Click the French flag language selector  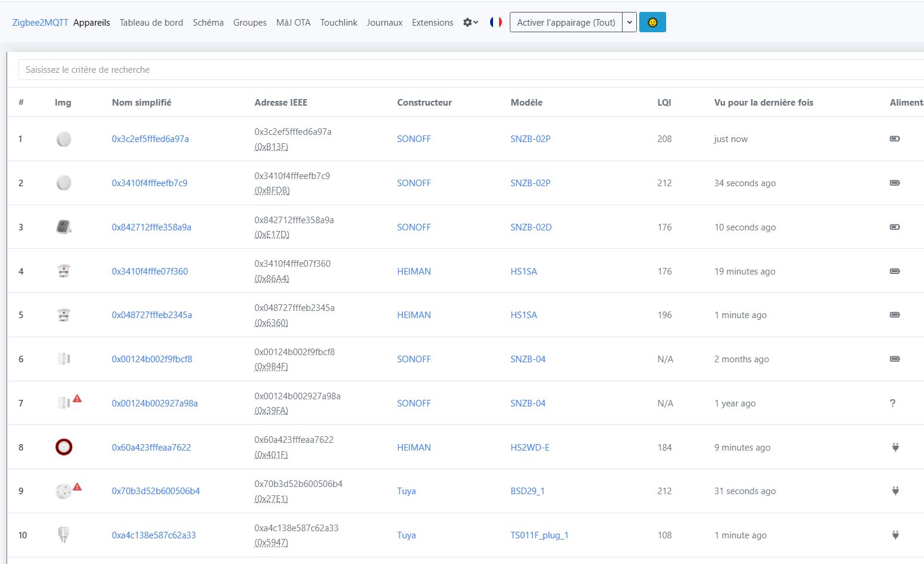pyautogui.click(x=495, y=23)
